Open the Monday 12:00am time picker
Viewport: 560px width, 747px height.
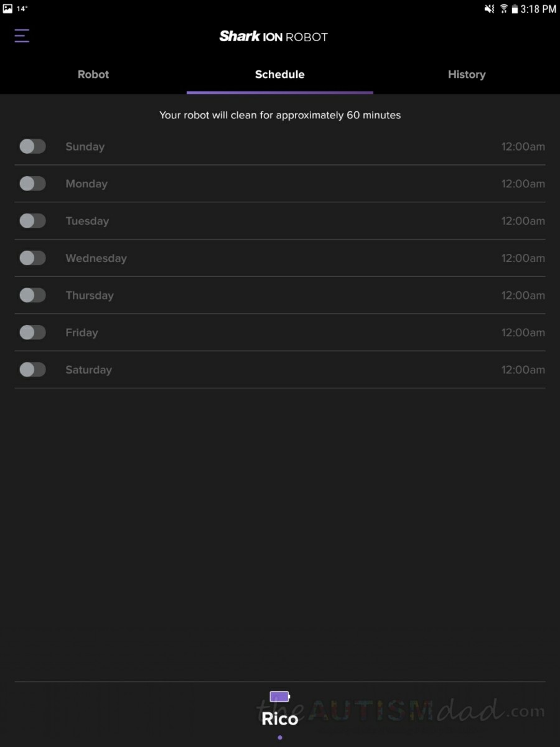(x=523, y=184)
